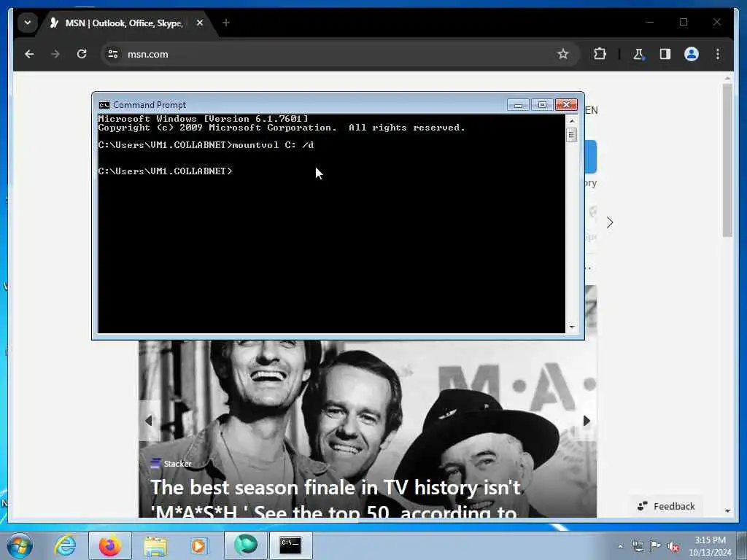This screenshot has height=560, width=747.
Task: Open the tab search dropdown arrow
Action: pos(28,23)
